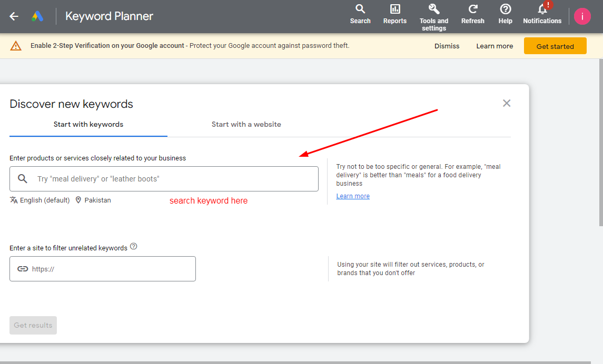Click the page vertical scrollbar
This screenshot has height=364, width=603.
[601, 142]
